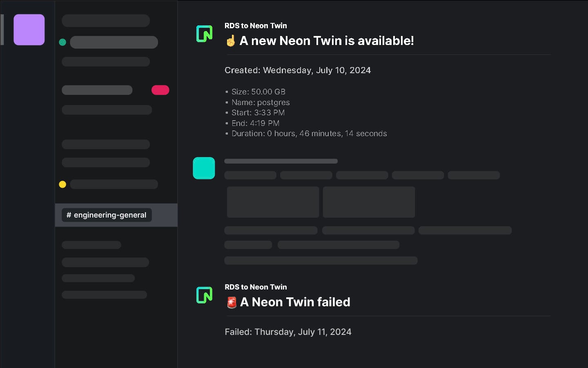Click the Neon logo beside the available message
The height and width of the screenshot is (368, 588).
[x=204, y=34]
